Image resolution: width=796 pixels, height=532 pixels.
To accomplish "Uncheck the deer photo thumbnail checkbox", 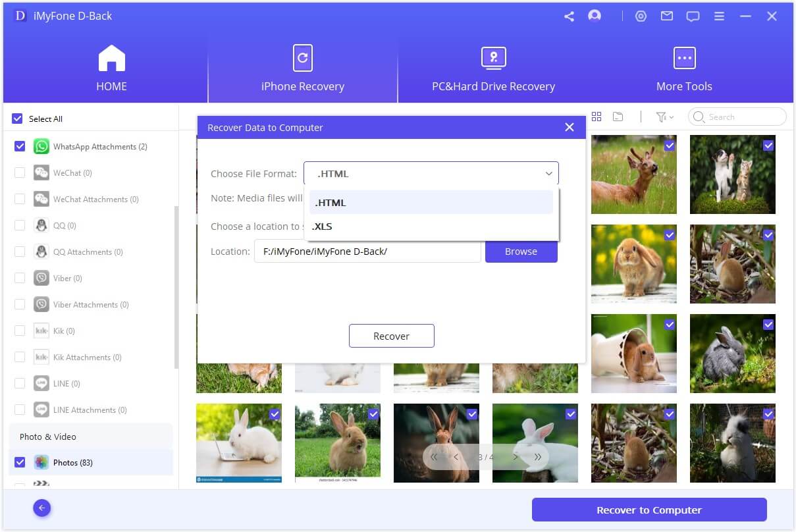I will coord(670,146).
